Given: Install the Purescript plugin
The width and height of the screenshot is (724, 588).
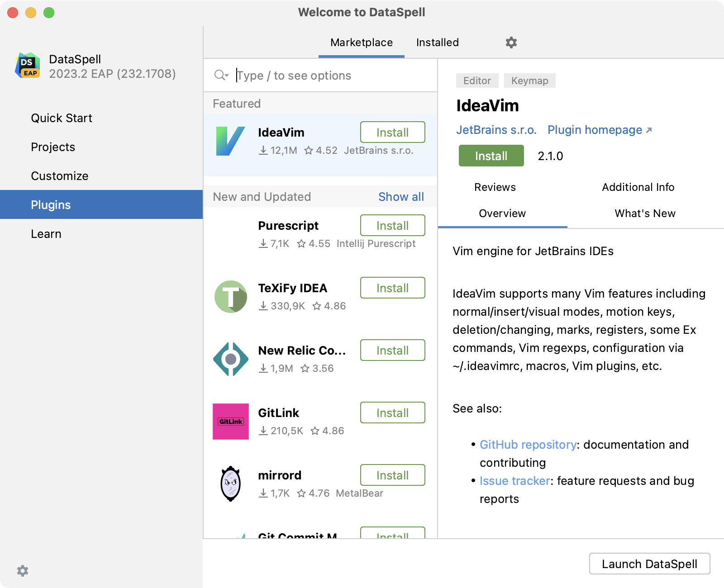Looking at the screenshot, I should pos(393,226).
